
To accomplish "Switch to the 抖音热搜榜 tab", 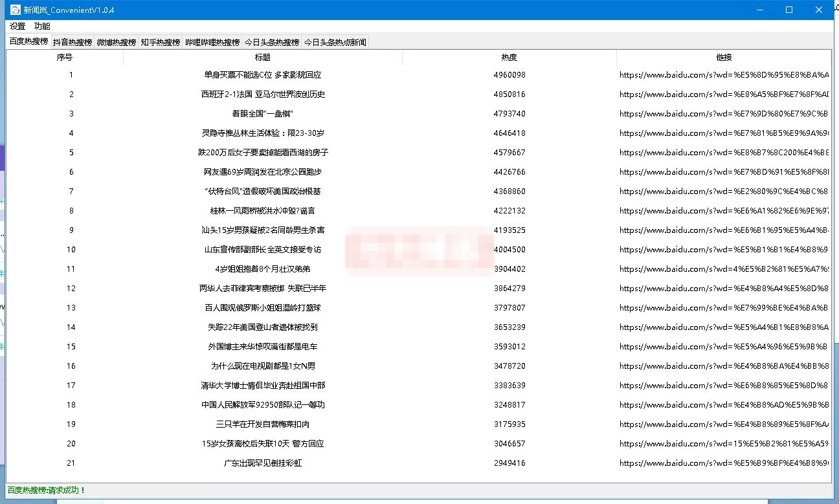I will point(72,43).
